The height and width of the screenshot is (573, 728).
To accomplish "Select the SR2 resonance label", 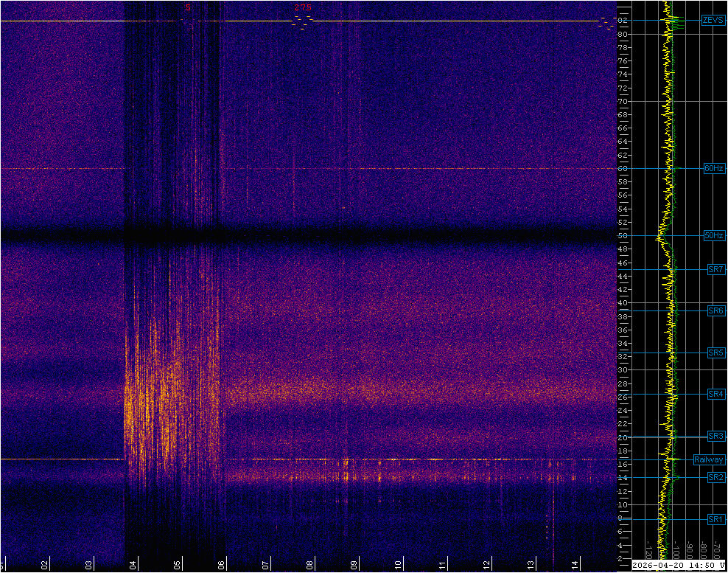I will tap(716, 477).
